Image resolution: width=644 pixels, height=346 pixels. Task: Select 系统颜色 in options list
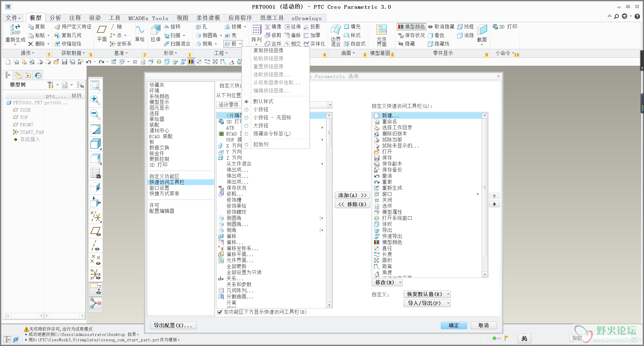159,97
